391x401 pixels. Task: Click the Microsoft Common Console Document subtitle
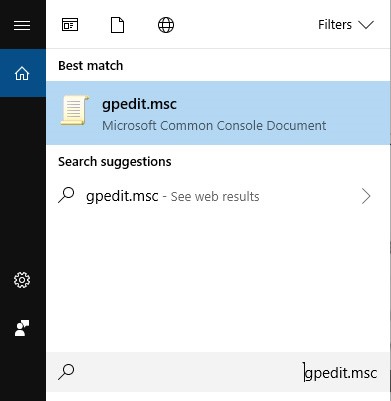click(214, 126)
